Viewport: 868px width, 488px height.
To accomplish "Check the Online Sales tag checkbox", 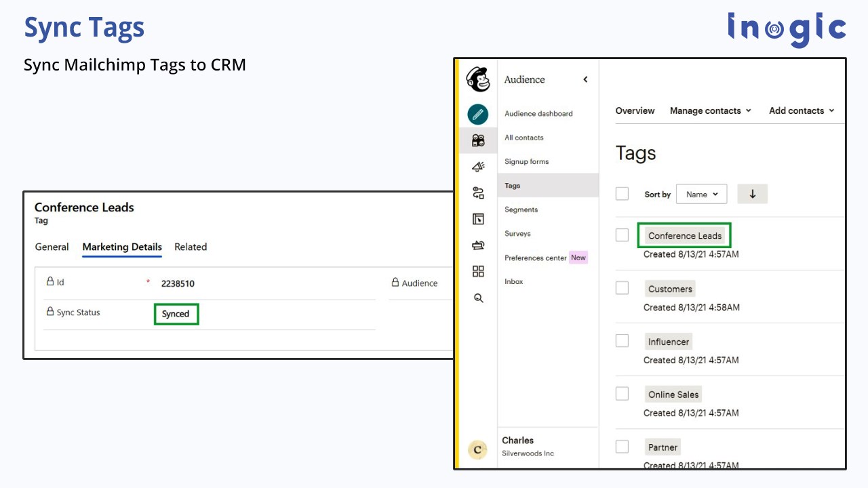I will tap(622, 394).
